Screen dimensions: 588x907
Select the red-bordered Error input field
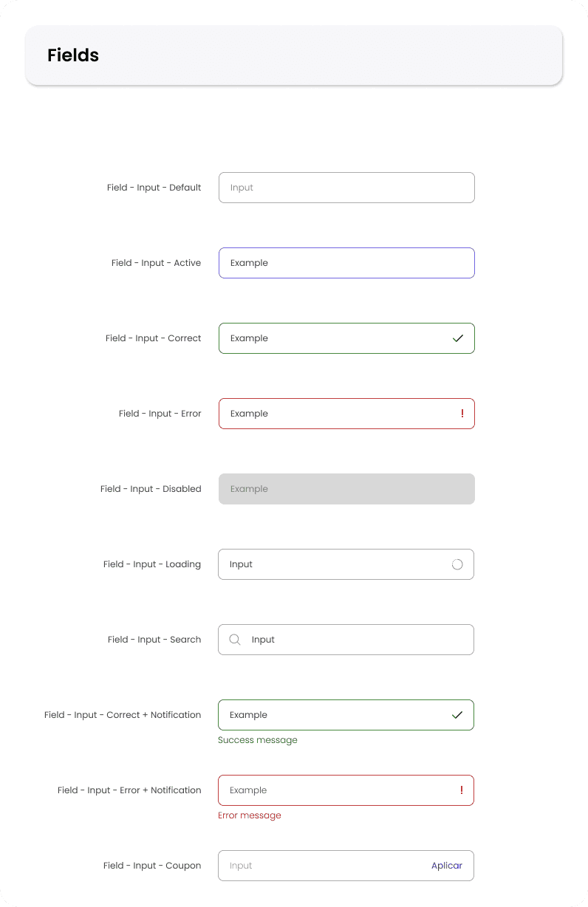click(x=346, y=414)
